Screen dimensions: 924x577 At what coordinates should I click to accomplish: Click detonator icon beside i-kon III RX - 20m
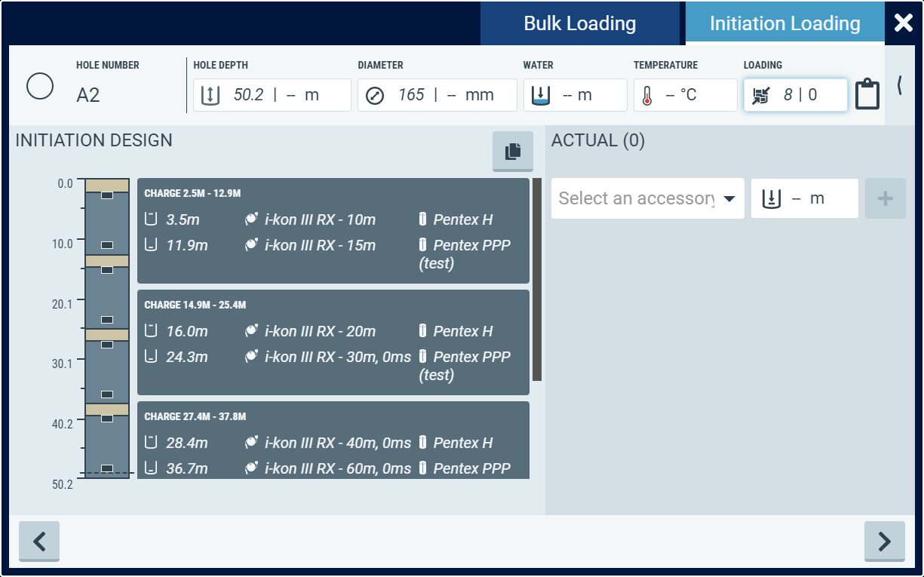(x=252, y=331)
